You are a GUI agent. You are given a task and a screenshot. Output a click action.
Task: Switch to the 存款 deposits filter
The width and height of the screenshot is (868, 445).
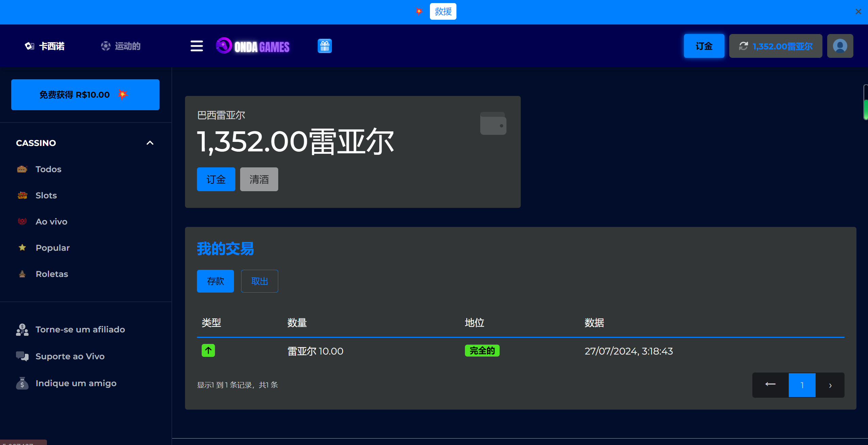[x=215, y=281]
